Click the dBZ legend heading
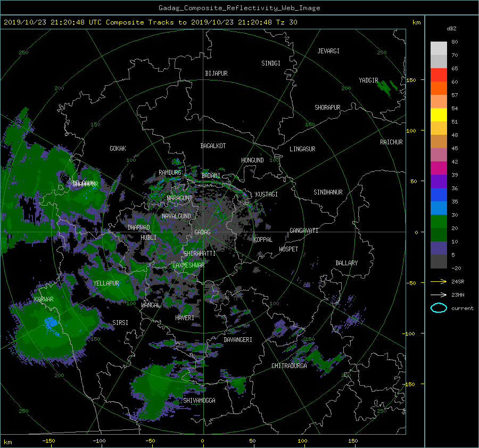 (x=451, y=29)
